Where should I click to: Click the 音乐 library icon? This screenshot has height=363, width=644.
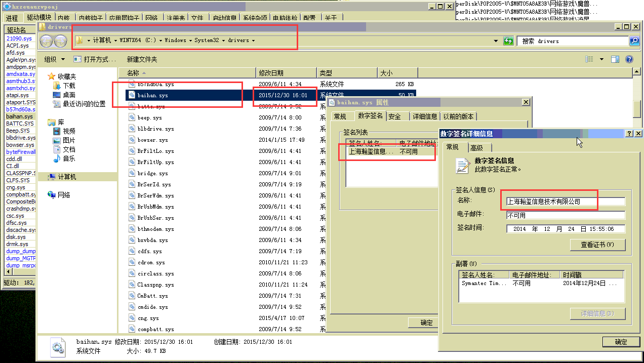pos(57,159)
